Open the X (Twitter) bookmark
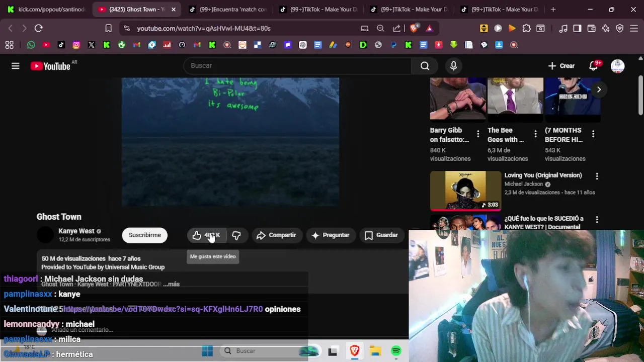 click(x=92, y=45)
